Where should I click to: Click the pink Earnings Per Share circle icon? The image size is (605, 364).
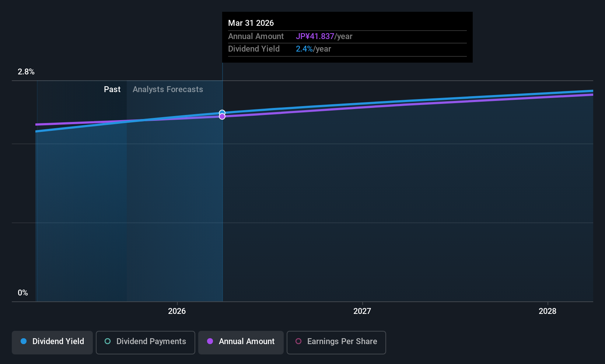pyautogui.click(x=298, y=341)
